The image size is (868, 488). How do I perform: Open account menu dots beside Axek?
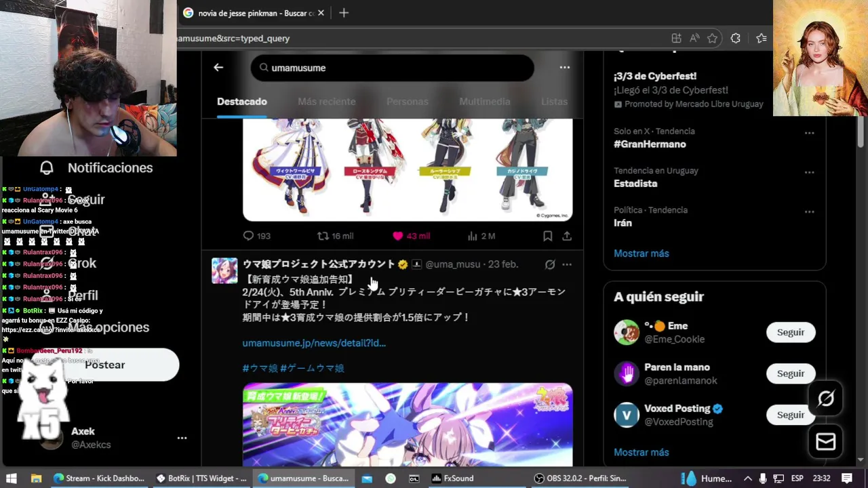click(182, 438)
